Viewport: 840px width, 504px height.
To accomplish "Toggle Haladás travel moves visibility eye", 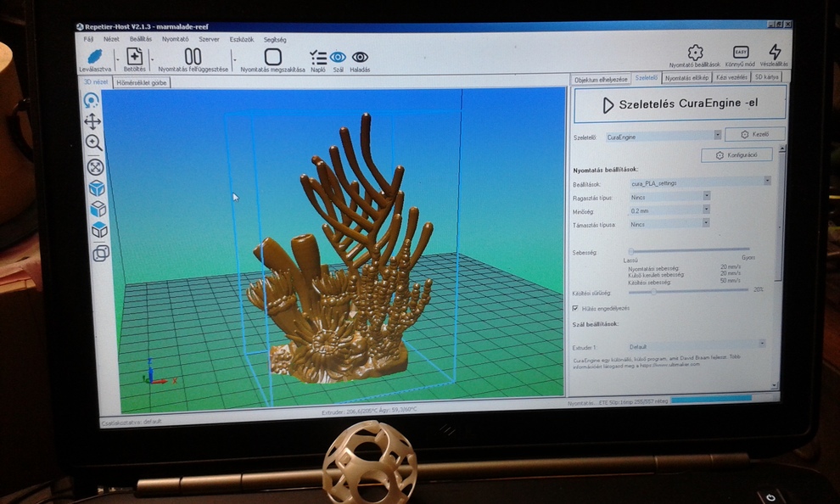I will 360,57.
